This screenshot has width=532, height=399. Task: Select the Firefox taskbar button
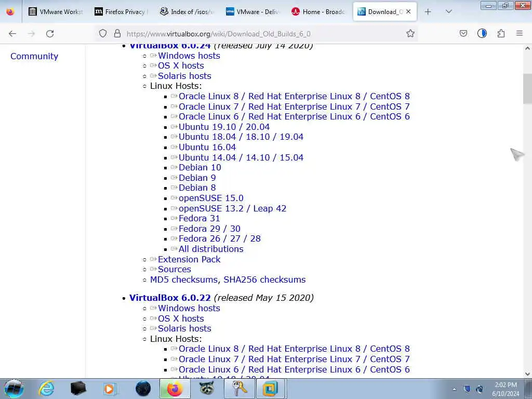click(175, 389)
